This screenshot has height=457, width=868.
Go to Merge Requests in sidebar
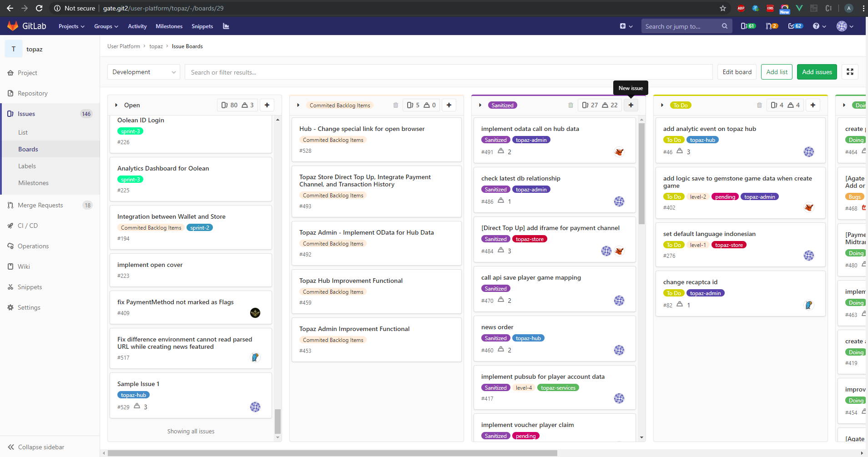[40, 205]
